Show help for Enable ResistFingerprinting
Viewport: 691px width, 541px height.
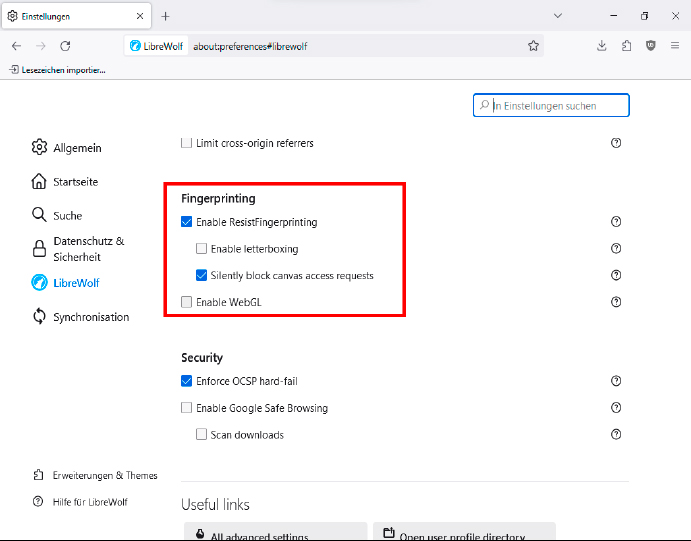pyautogui.click(x=616, y=222)
